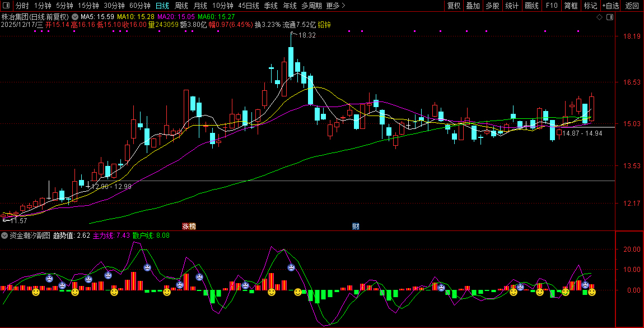Toggle the left sidebar panel icon

pyautogui.click(x=7, y=6)
